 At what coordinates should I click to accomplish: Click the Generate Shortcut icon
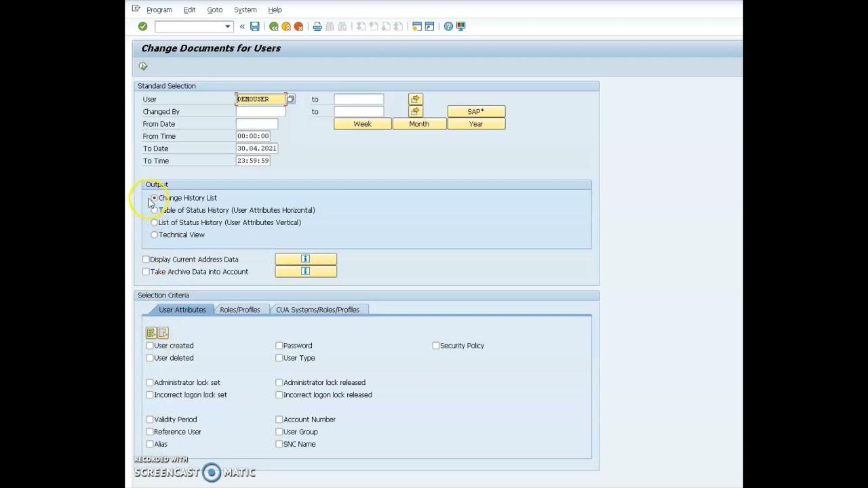(429, 26)
